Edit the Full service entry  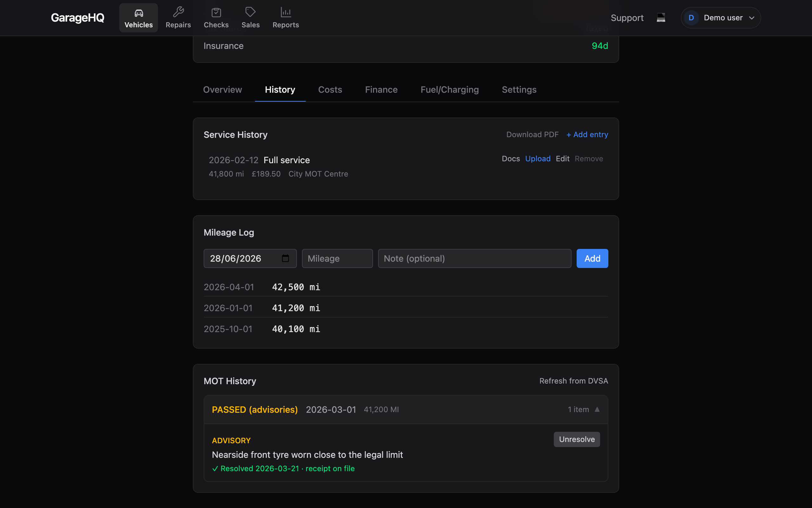coord(562,158)
